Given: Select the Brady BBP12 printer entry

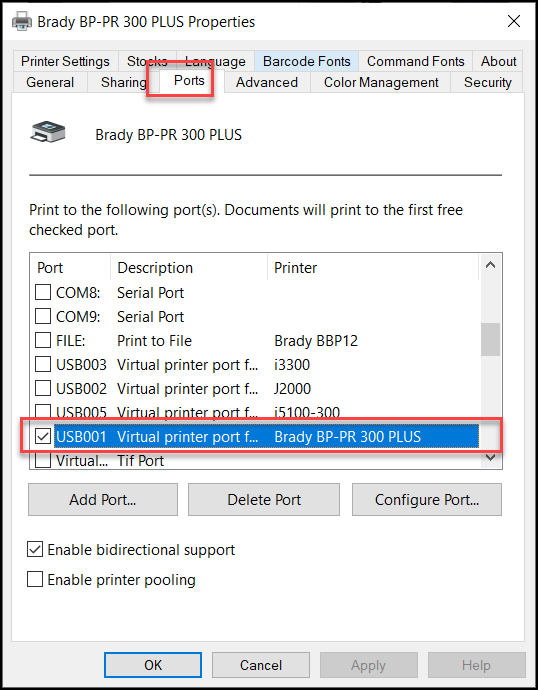Looking at the screenshot, I should pos(316,341).
